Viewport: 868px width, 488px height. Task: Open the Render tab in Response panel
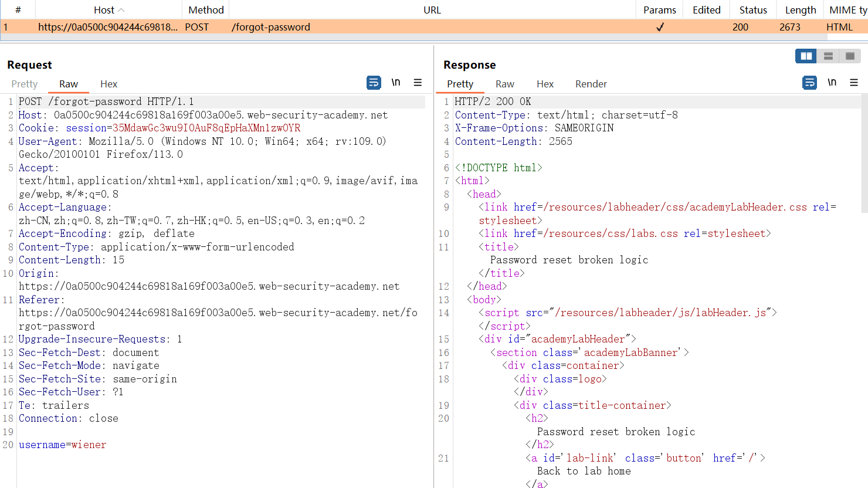[x=591, y=84]
